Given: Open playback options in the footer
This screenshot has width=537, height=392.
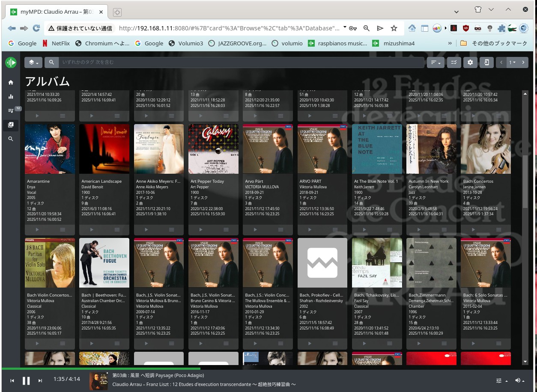Looking at the screenshot, I should pos(501,380).
